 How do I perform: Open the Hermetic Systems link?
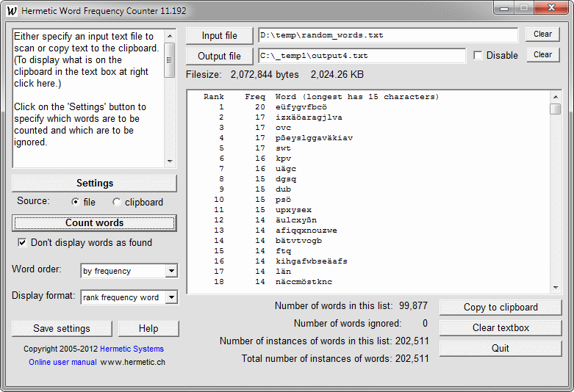click(x=132, y=349)
